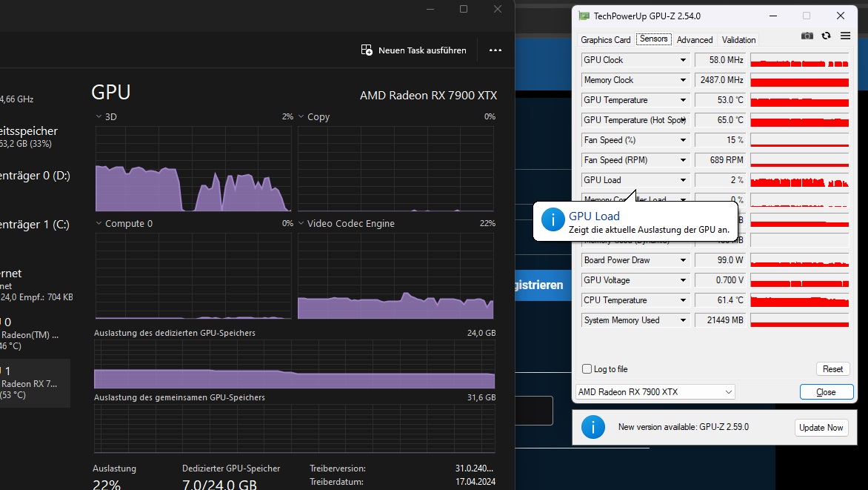Click the info icon in update notification
The height and width of the screenshot is (490, 868).
click(x=593, y=427)
